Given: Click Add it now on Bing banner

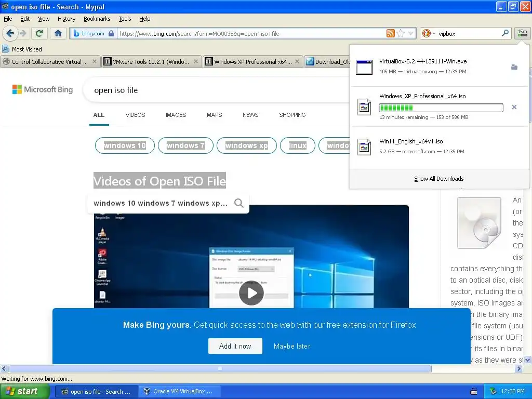Looking at the screenshot, I should 235,346.
